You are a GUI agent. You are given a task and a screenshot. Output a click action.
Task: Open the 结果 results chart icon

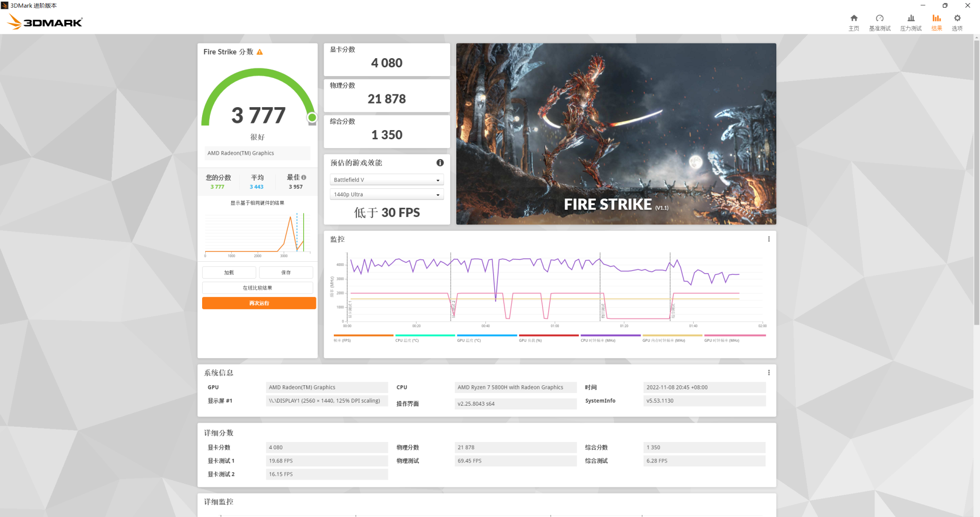(937, 18)
